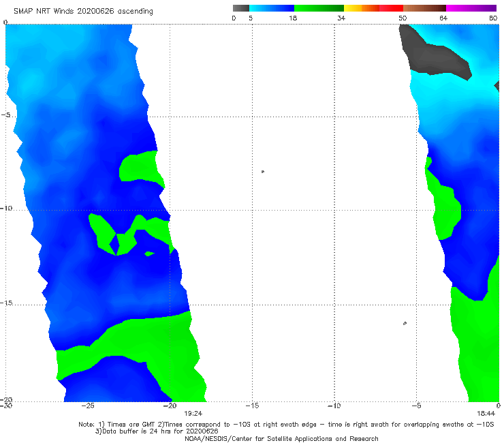Click the green 18-34 segment of color bar
Image resolution: width=504 pixels, height=443 pixels.
tap(319, 8)
